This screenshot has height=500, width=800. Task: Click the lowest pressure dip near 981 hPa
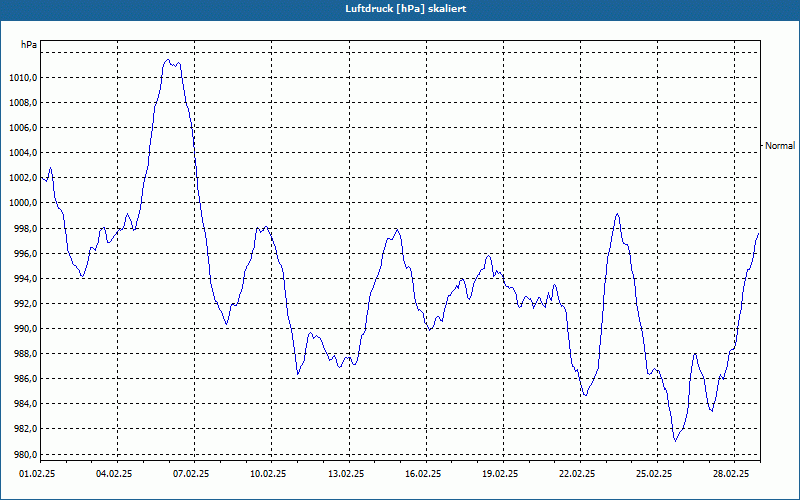pos(676,441)
